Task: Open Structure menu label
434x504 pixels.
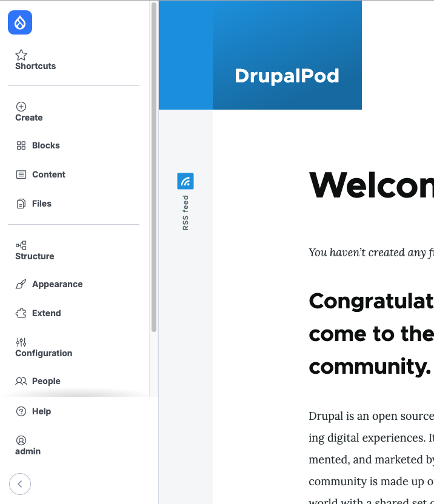Action: (x=35, y=256)
